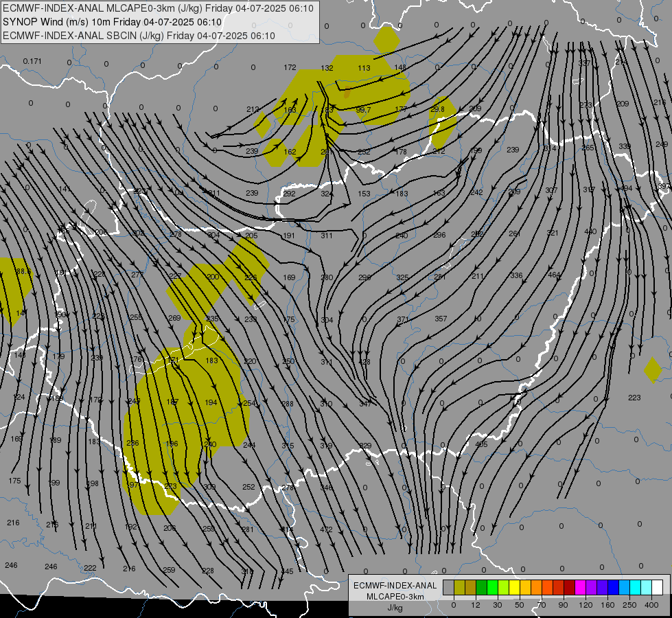Click the 'ECMWF-INDEX-ANAL MLCAPE0-3km' title line at top
This screenshot has width=672, height=618.
[x=158, y=8]
